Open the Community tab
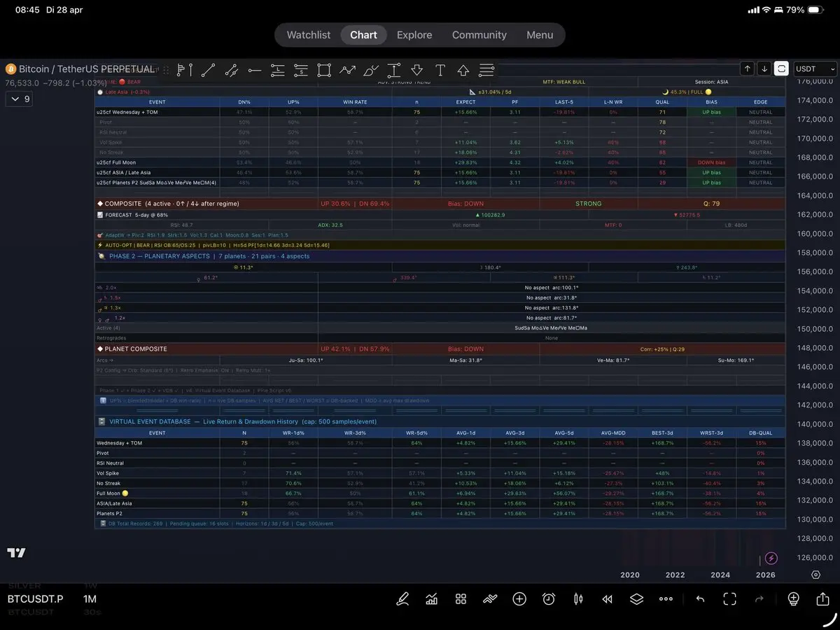840x630 pixels. (x=479, y=35)
